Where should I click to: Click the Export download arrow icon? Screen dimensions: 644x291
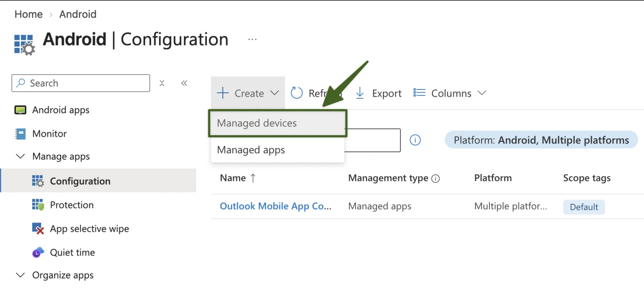pos(360,93)
